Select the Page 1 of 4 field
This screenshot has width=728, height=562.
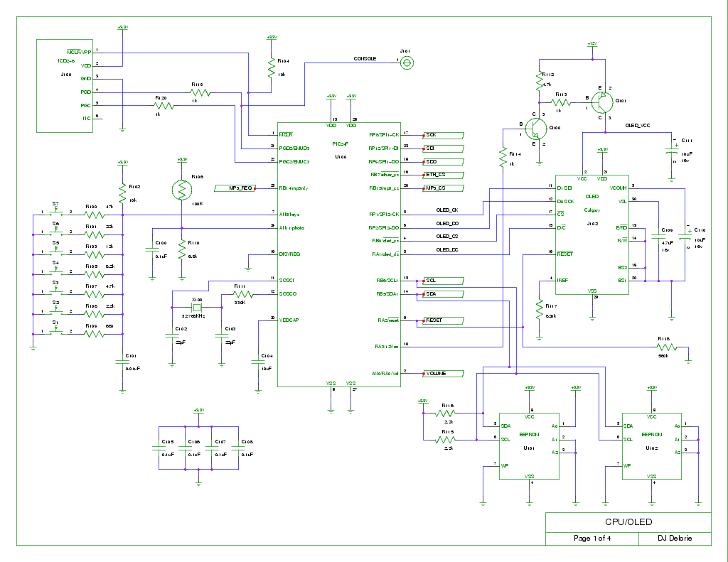592,539
